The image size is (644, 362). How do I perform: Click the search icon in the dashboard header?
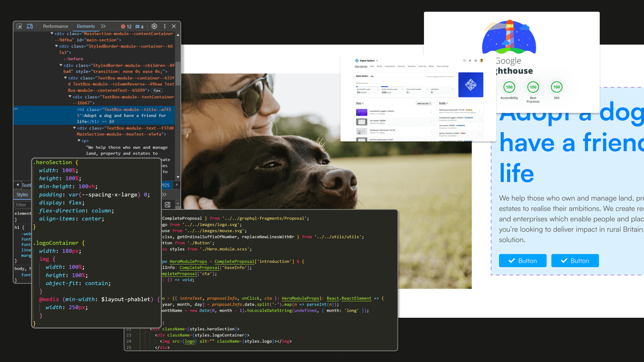[x=465, y=61]
